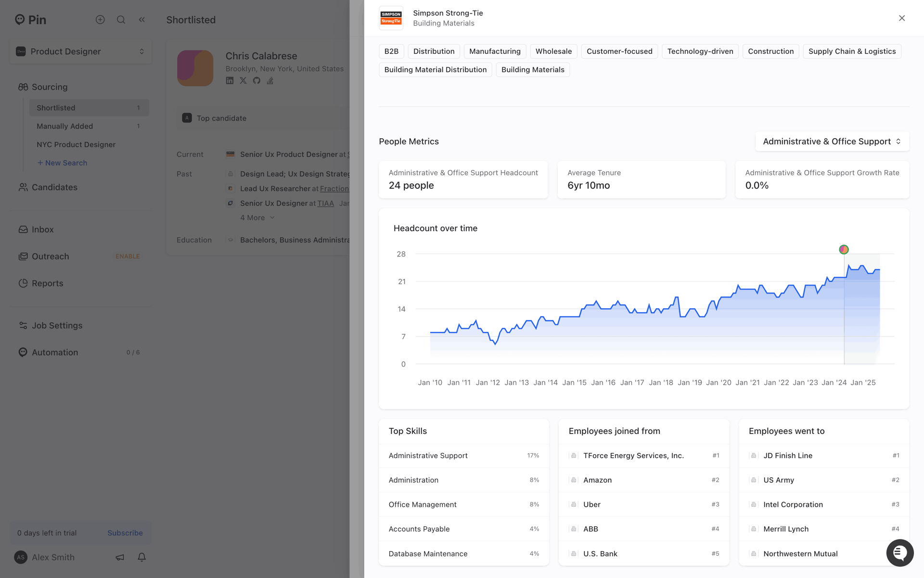Open announcements megaphone icon
Image resolution: width=924 pixels, height=578 pixels.
click(x=120, y=557)
